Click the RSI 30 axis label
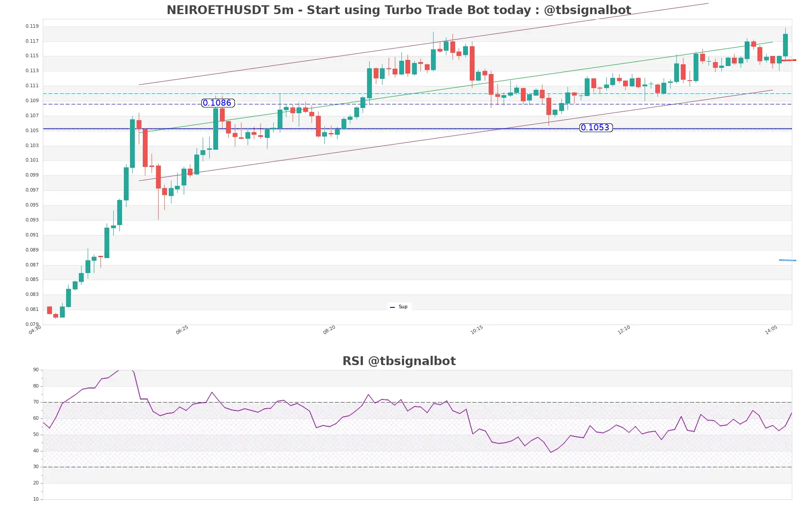Screen dimensions: 798x532 (x=36, y=467)
